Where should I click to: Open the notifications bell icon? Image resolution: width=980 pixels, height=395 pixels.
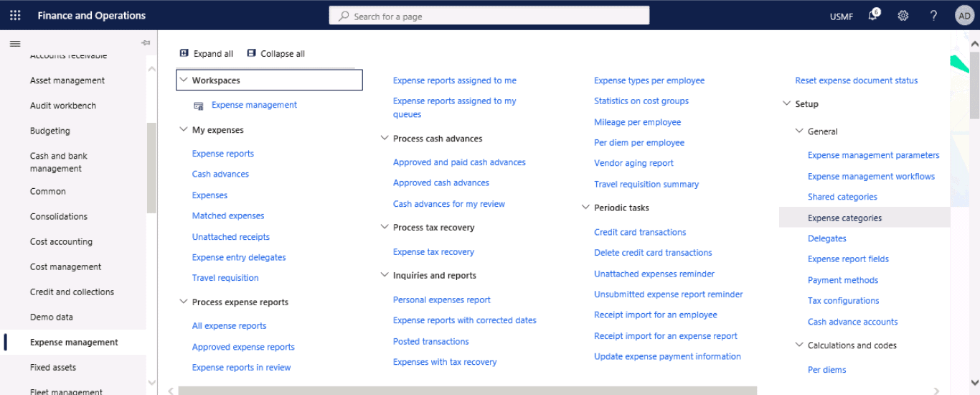(x=874, y=15)
